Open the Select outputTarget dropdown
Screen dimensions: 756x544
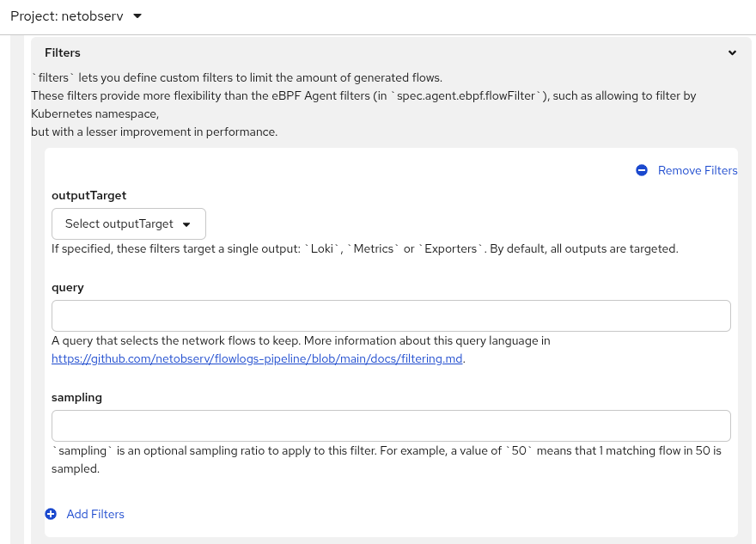tap(128, 223)
